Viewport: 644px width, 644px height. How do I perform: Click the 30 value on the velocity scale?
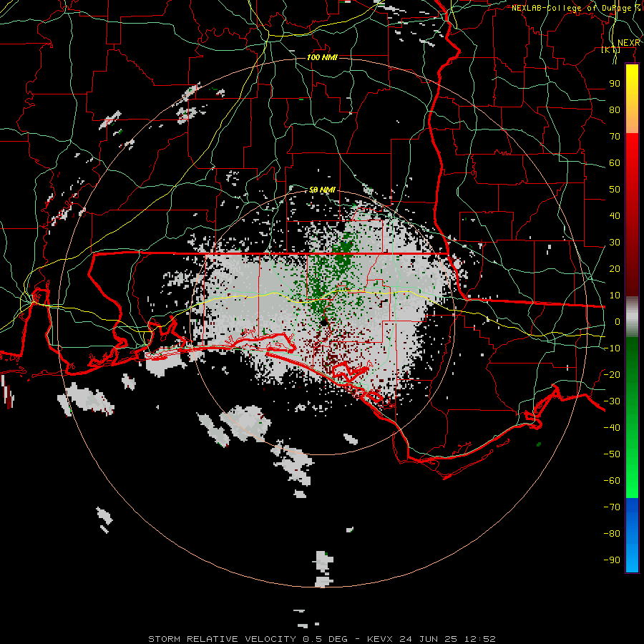(x=615, y=243)
